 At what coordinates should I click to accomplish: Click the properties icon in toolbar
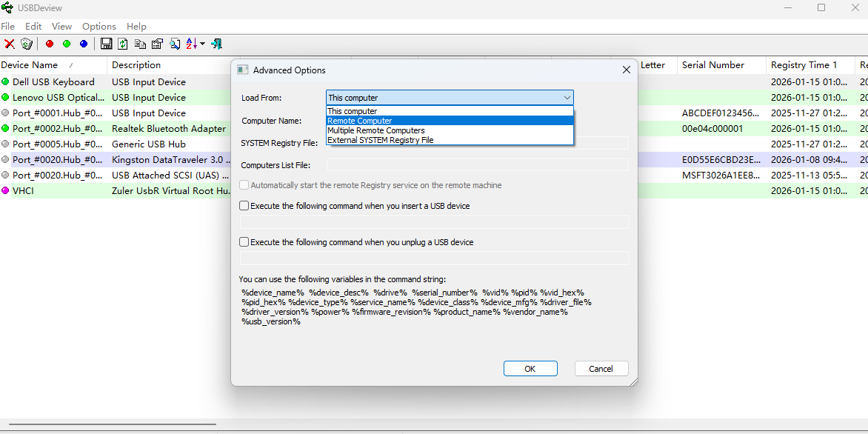[157, 44]
